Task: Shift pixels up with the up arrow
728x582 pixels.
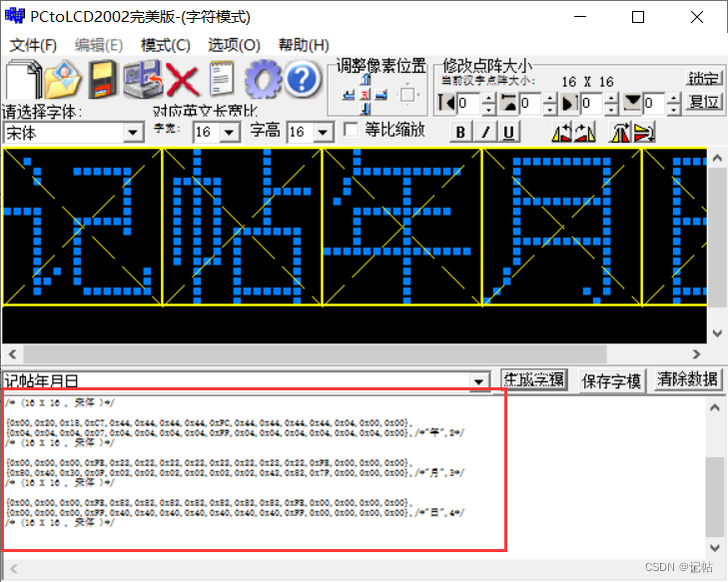Action: (x=366, y=80)
